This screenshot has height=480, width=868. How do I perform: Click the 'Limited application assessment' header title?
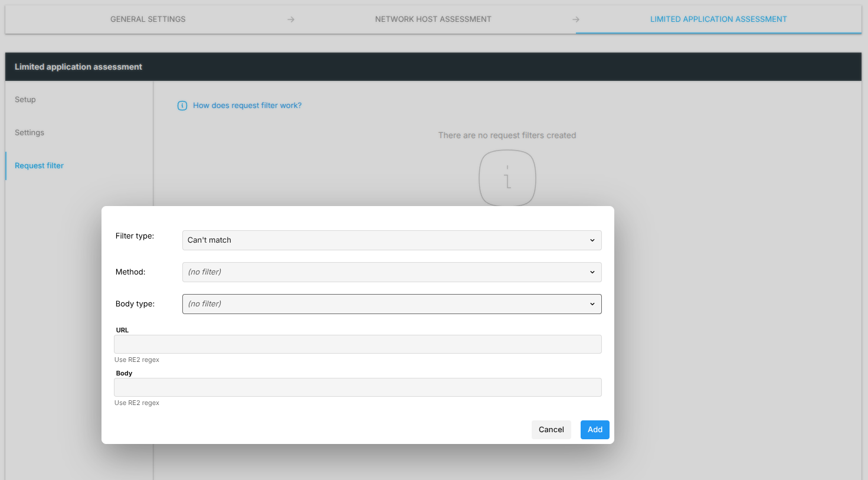point(78,67)
